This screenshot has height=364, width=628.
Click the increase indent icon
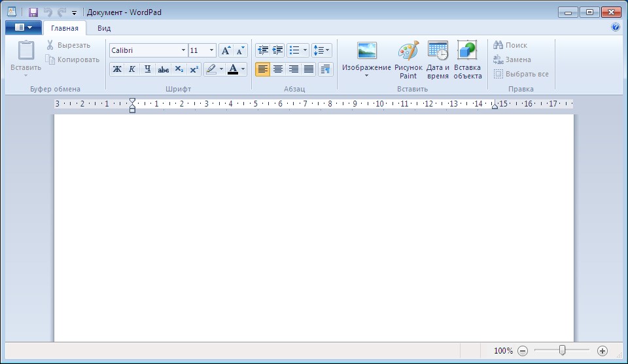277,50
